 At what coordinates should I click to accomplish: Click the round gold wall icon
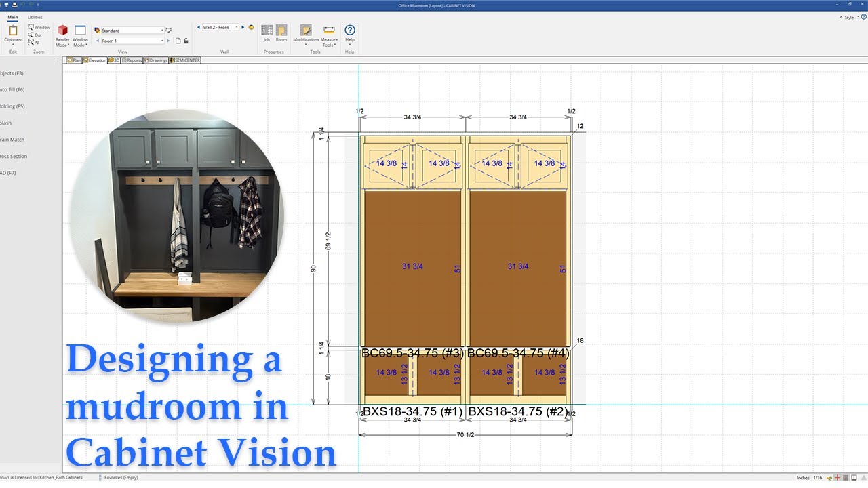point(251,27)
